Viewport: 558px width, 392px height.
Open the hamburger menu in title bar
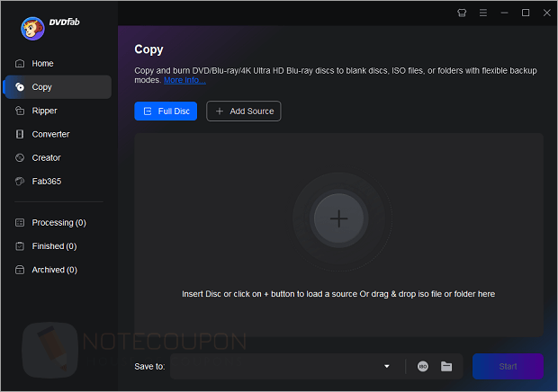coord(483,13)
